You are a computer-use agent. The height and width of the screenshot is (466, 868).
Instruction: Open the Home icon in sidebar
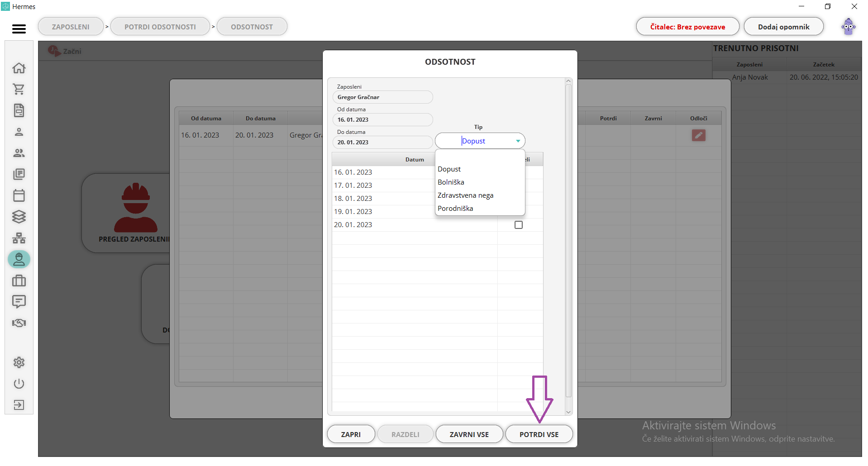point(19,68)
